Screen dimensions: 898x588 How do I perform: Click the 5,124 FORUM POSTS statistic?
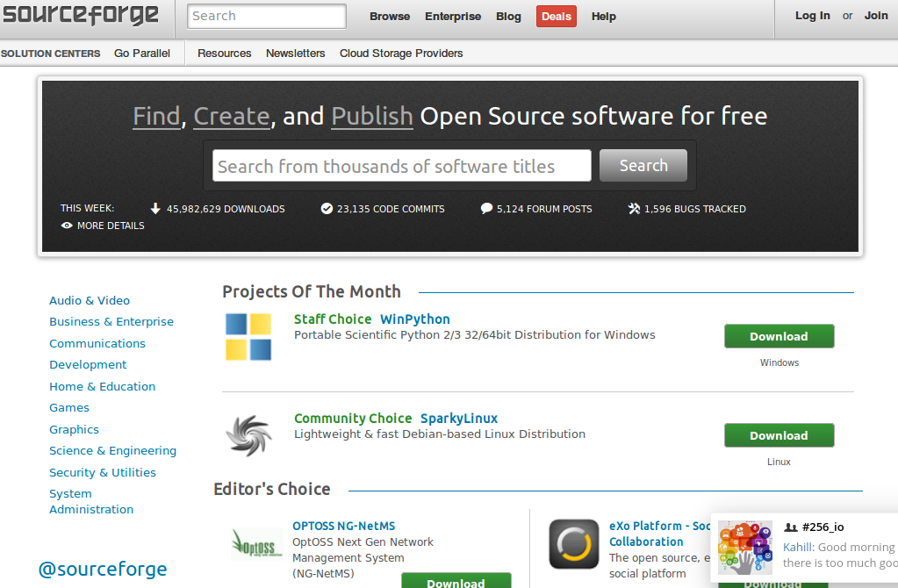544,209
